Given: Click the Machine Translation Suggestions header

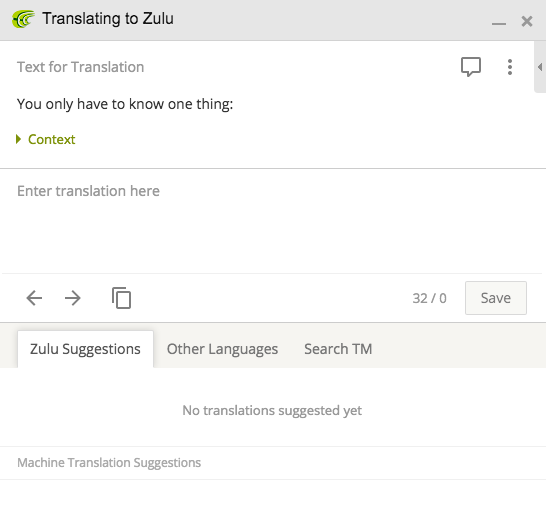Looking at the screenshot, I should coord(109,463).
